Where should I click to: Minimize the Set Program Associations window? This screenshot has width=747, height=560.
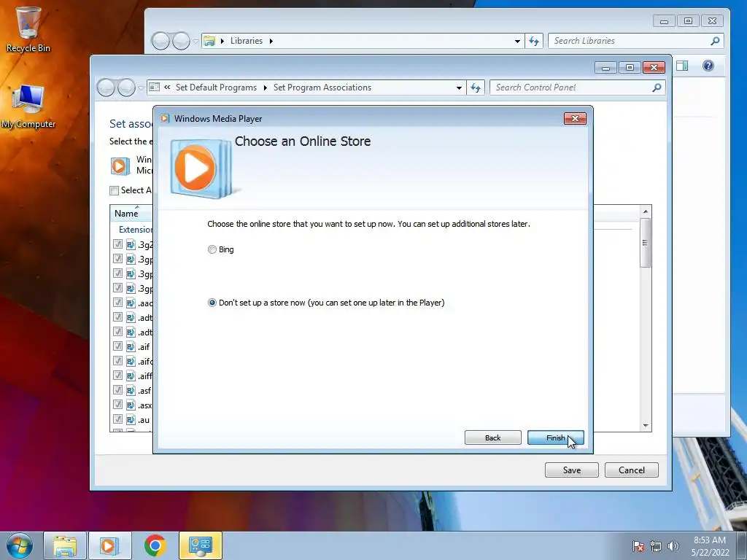[x=605, y=68]
